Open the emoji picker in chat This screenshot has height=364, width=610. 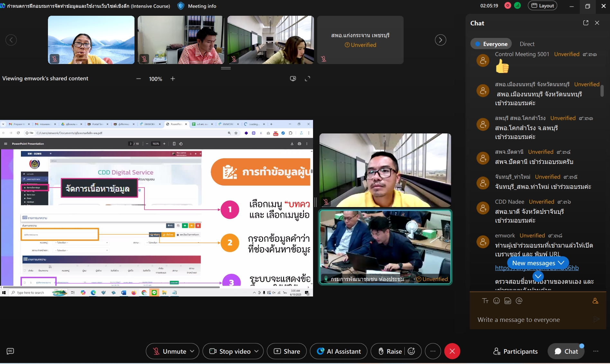pos(496,301)
